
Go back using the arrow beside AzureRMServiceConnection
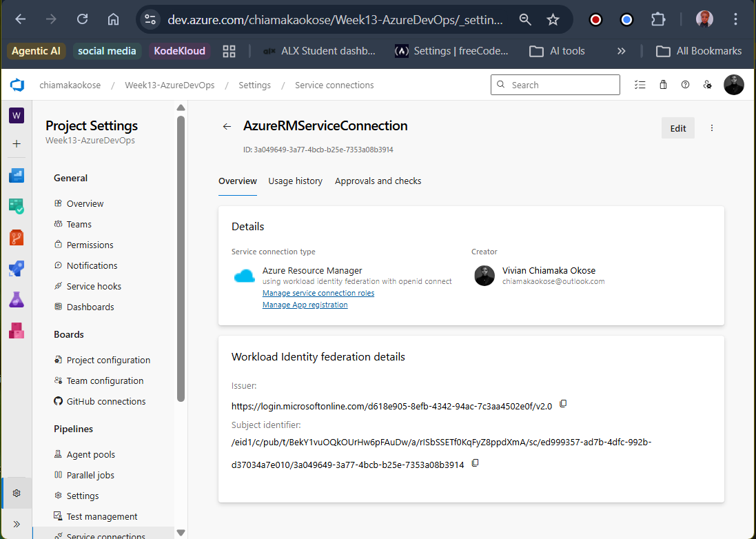click(227, 126)
